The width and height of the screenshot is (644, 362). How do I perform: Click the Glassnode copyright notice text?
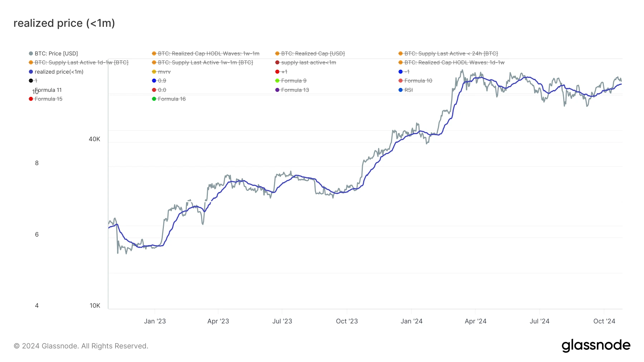[81, 346]
